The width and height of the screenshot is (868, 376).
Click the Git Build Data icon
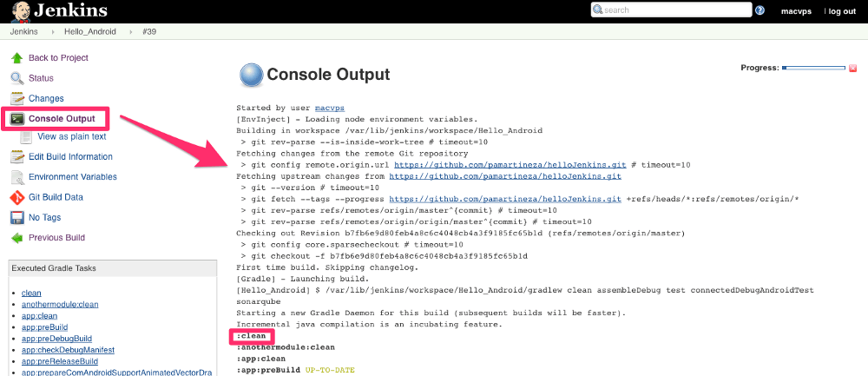[x=16, y=197]
